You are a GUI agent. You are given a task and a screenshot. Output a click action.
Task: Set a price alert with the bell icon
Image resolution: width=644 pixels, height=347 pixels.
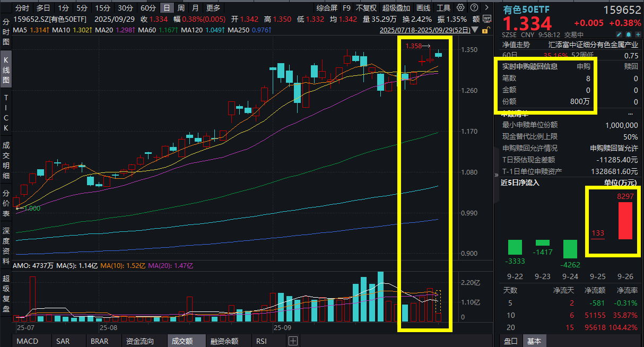(629, 33)
